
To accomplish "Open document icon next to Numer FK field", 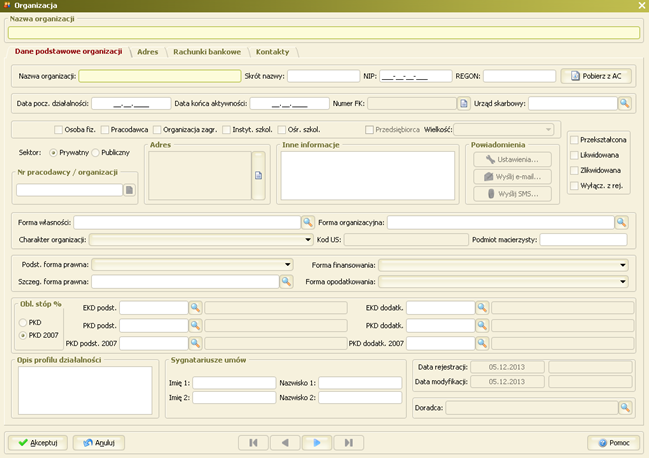I will (x=464, y=103).
